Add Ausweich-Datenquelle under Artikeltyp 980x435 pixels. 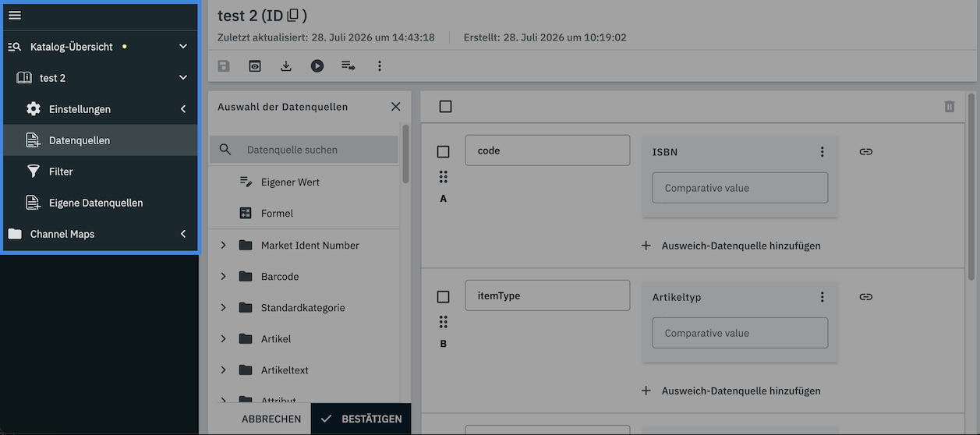pyautogui.click(x=731, y=391)
